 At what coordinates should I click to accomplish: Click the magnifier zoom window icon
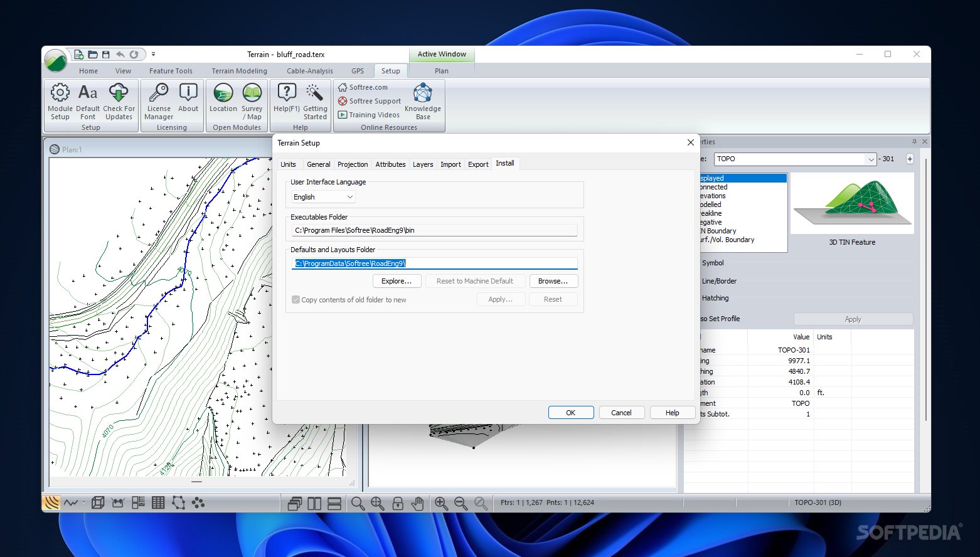(x=358, y=503)
